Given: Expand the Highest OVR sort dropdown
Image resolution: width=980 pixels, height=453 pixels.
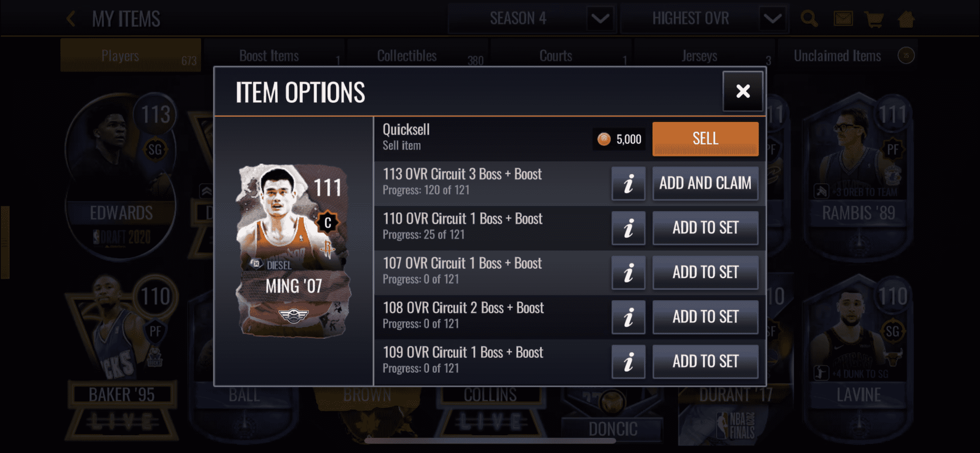Looking at the screenshot, I should point(772,19).
